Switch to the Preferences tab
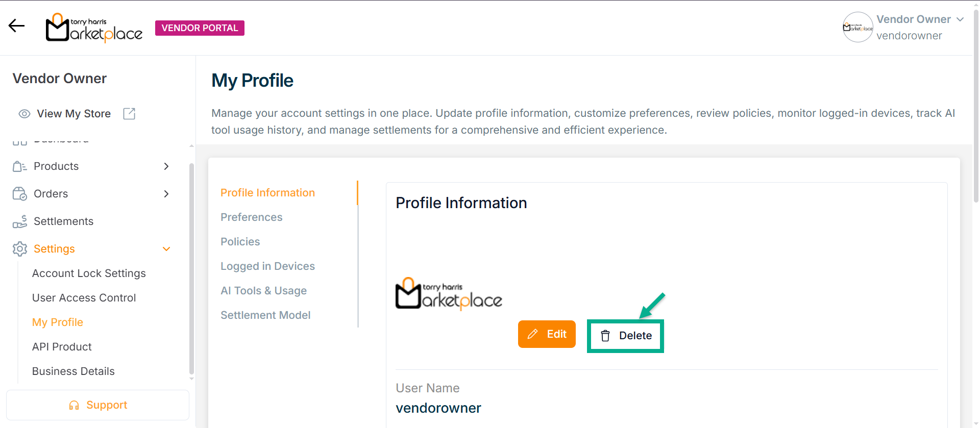The image size is (980, 428). pyautogui.click(x=251, y=217)
